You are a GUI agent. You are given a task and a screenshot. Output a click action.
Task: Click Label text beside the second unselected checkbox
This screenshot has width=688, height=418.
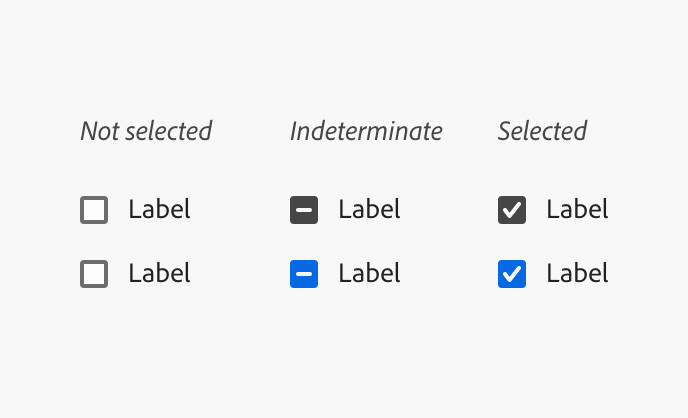point(159,274)
